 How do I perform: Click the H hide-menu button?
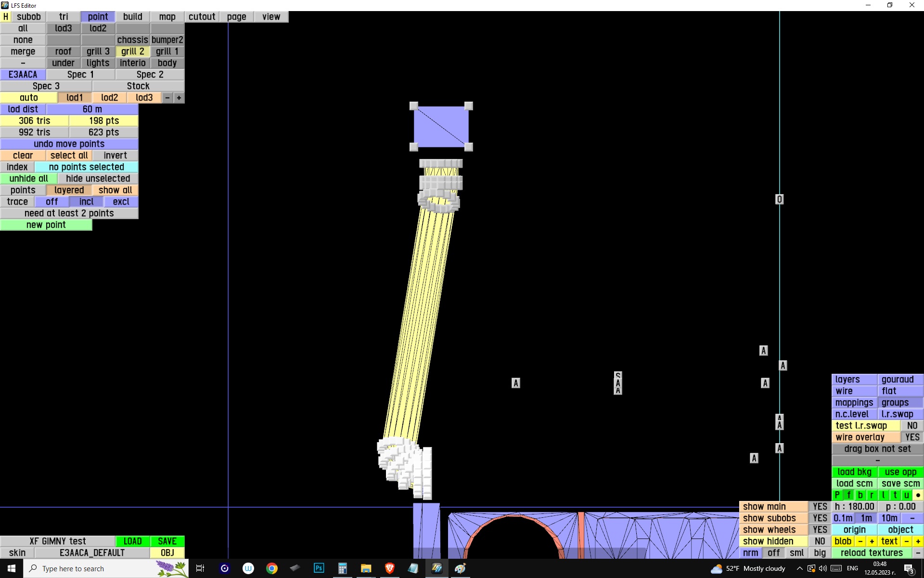click(x=5, y=16)
